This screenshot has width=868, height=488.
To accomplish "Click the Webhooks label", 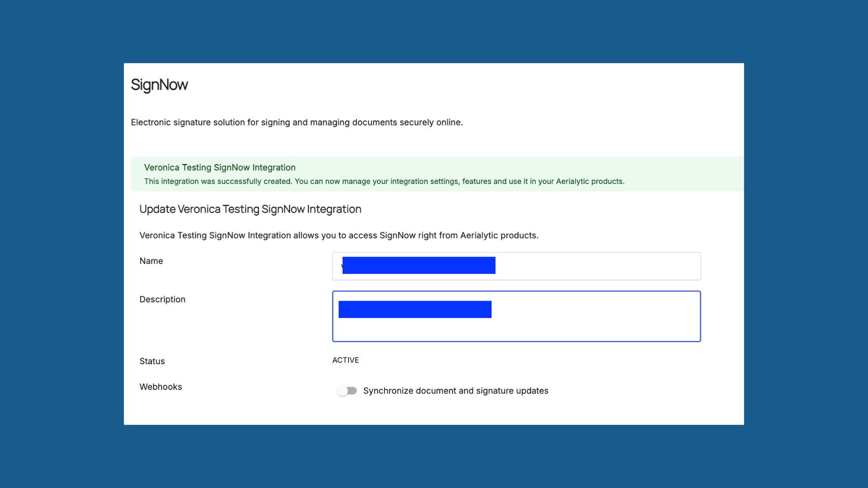I will pyautogui.click(x=160, y=387).
